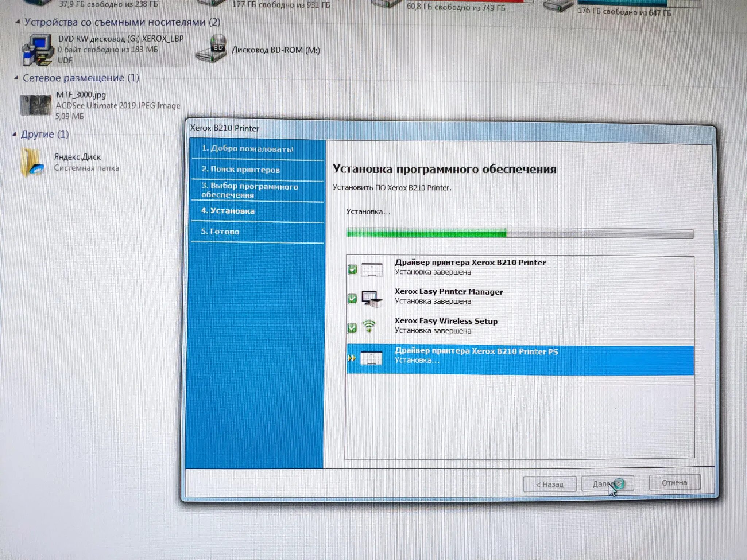Open the DVD RW drive XEROX_LBP icon

(x=38, y=50)
